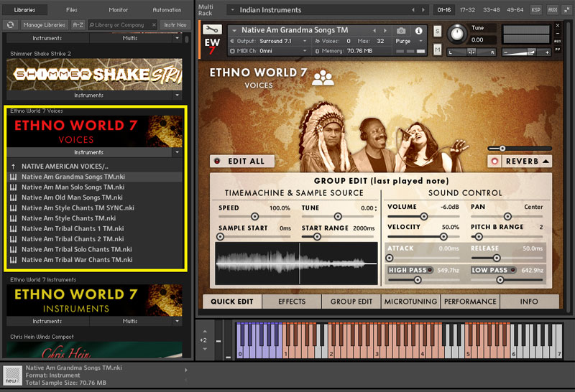Open Ethno World 7 Voices Instruments dropdown arrow
575x392 pixels.
pos(177,152)
